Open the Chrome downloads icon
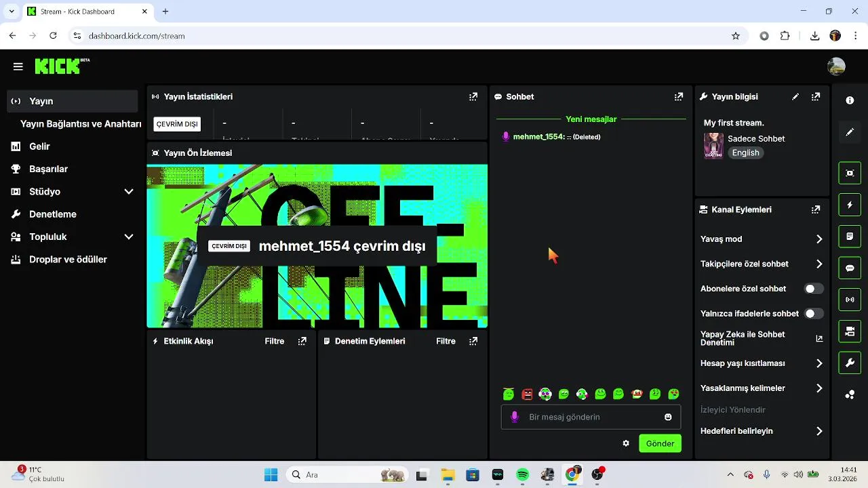The image size is (868, 488). click(x=815, y=36)
